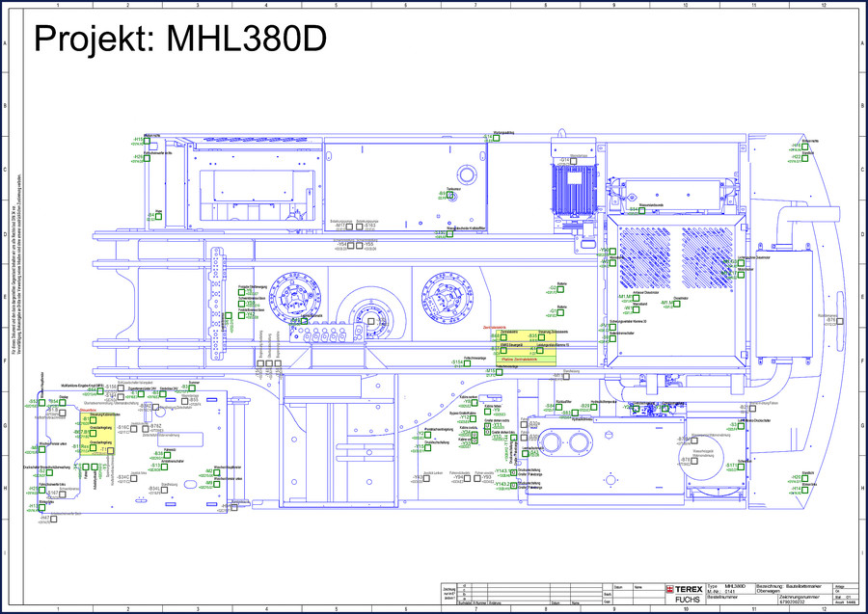This screenshot has width=868, height=614.
Task: Select the -B35 marker in Zentralelektrik
Action: (x=541, y=337)
